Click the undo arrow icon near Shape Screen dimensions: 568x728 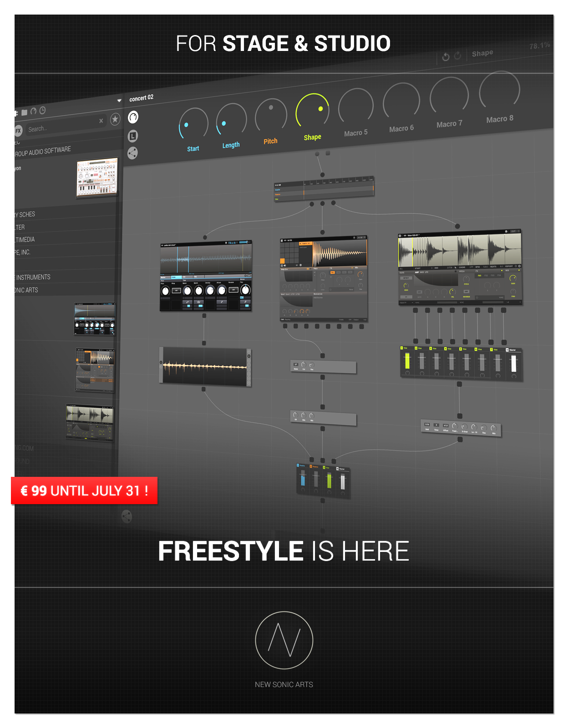[446, 57]
